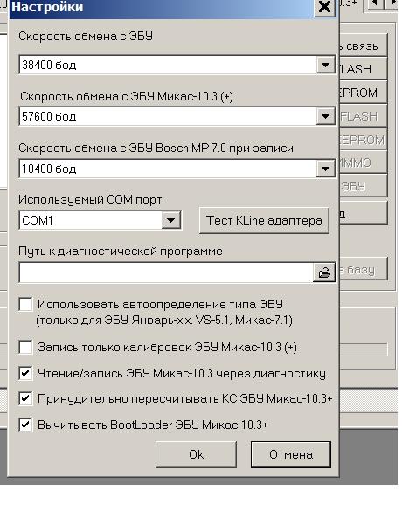Open the COM1 port dropdown
402x532 pixels.
tap(170, 220)
